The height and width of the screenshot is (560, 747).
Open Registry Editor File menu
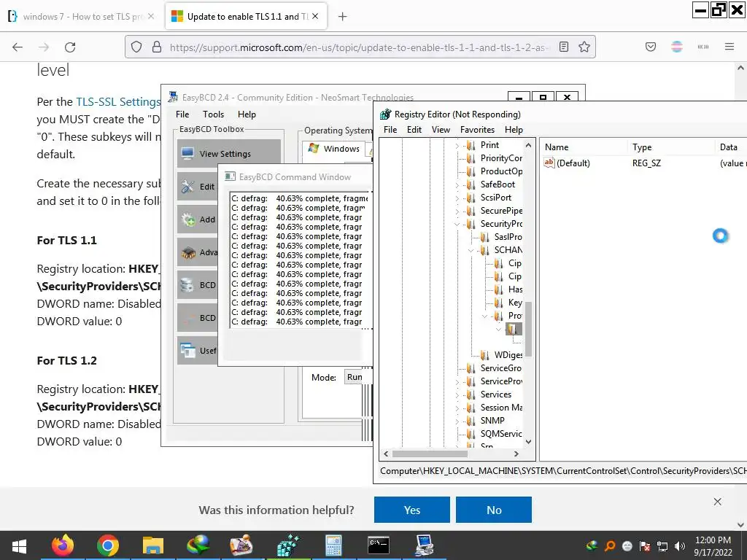[x=390, y=130]
